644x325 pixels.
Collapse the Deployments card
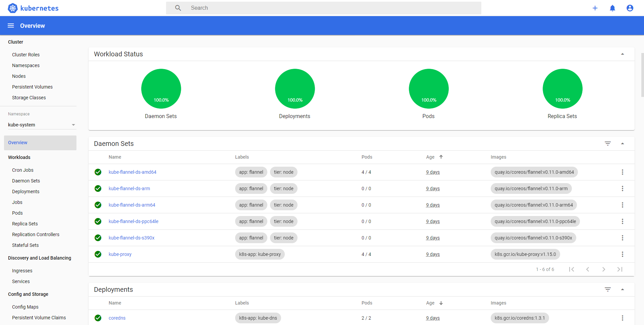pos(623,289)
